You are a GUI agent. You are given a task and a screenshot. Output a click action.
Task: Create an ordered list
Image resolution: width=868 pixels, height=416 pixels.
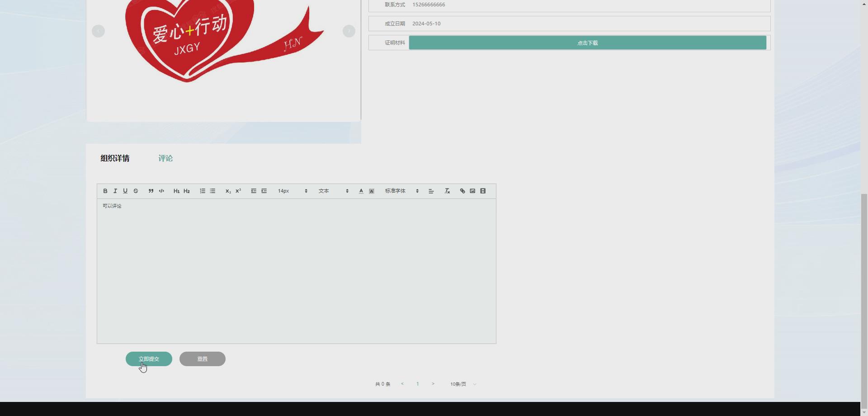203,191
